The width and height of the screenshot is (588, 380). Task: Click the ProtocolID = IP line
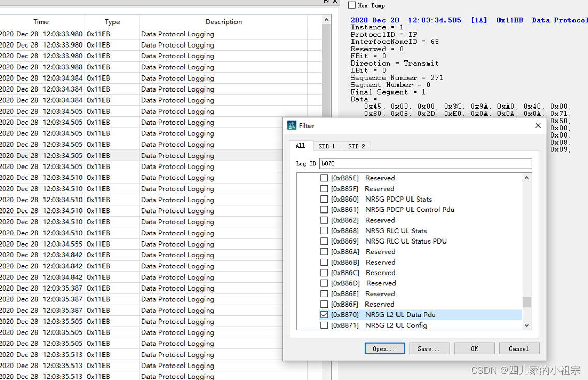(384, 35)
